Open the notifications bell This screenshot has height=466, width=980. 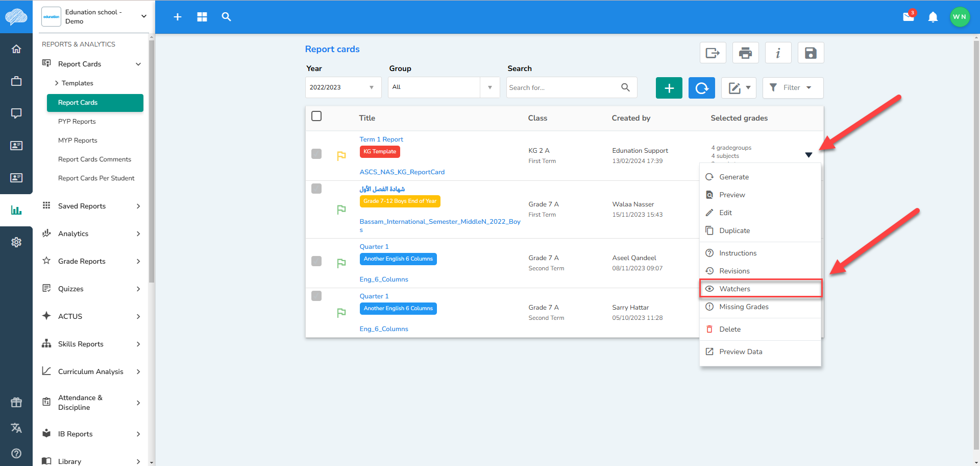933,17
